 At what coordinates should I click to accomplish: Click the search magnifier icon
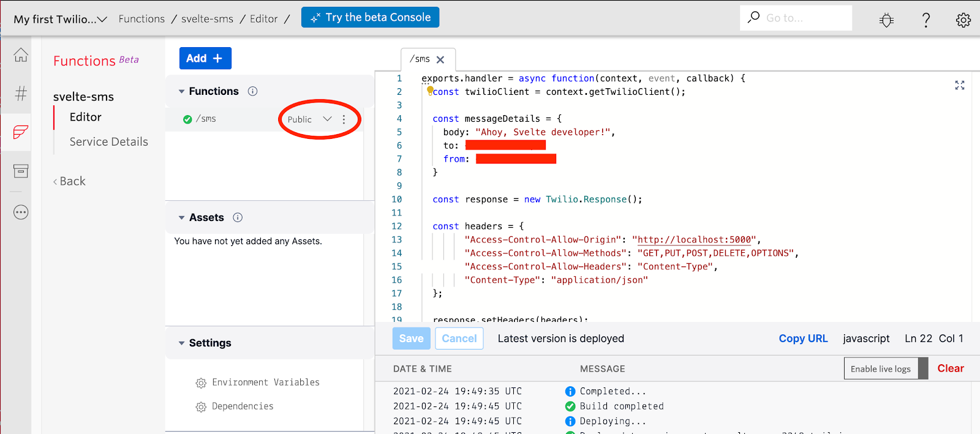coord(753,17)
